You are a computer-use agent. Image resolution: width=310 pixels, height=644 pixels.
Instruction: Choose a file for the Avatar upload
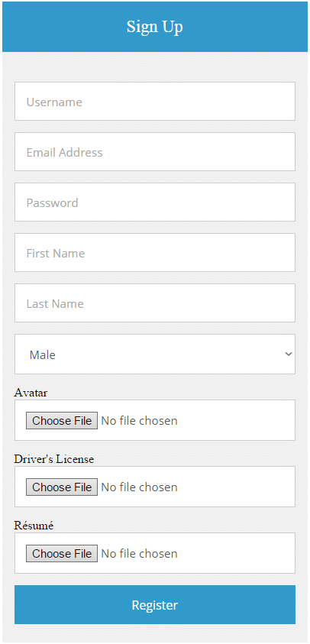point(62,421)
